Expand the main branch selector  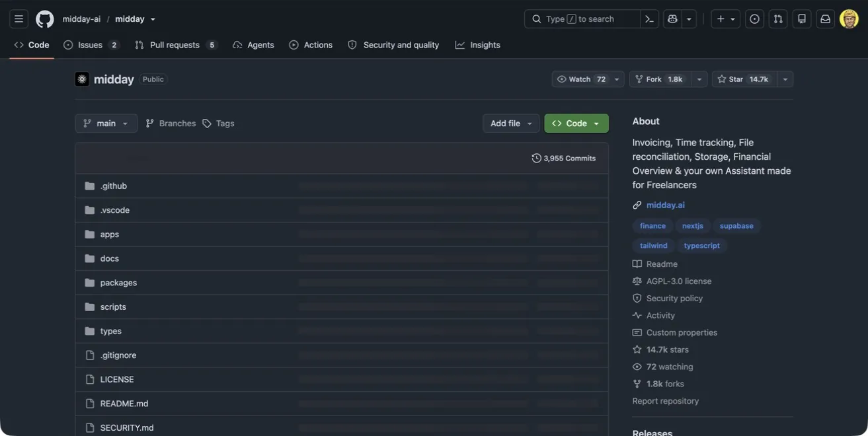point(106,124)
